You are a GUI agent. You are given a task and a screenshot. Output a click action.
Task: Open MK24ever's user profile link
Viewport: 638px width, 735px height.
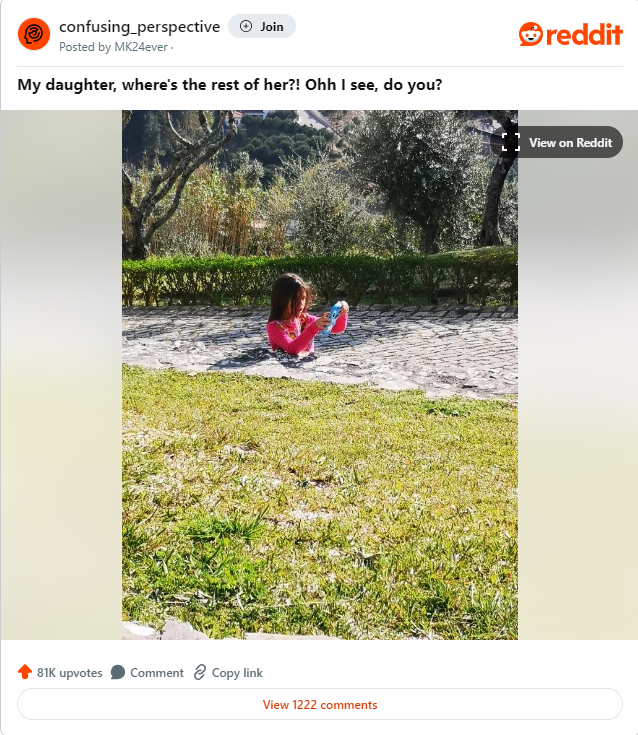pyautogui.click(x=141, y=47)
